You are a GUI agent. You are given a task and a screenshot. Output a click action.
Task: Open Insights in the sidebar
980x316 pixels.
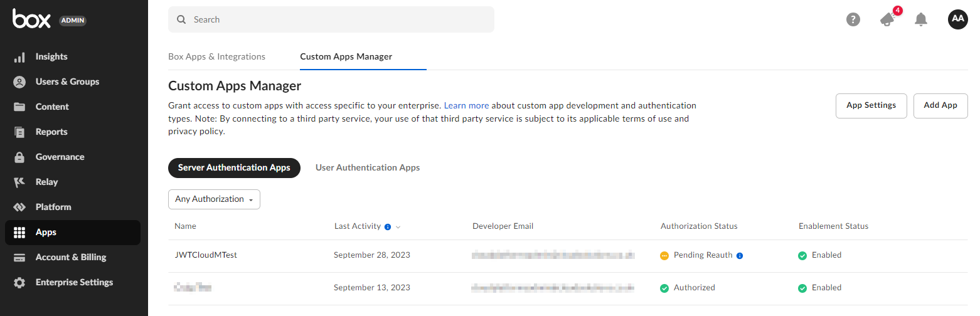(51, 56)
